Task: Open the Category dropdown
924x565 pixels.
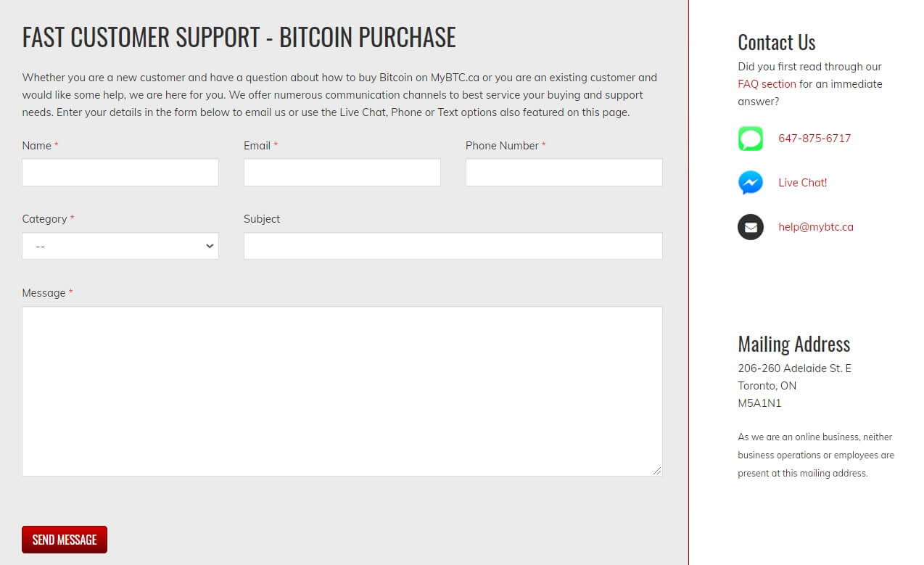Action: (x=120, y=246)
